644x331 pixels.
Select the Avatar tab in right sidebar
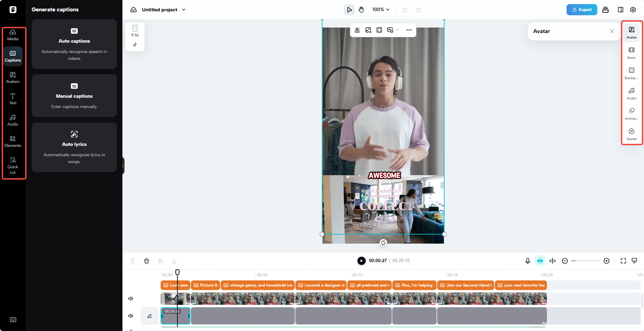pos(632,33)
